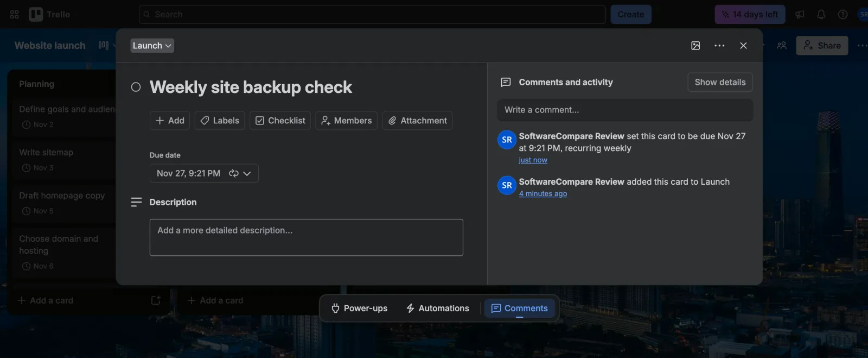Mark Weekly site backup check complete
868x358 pixels.
coord(136,87)
